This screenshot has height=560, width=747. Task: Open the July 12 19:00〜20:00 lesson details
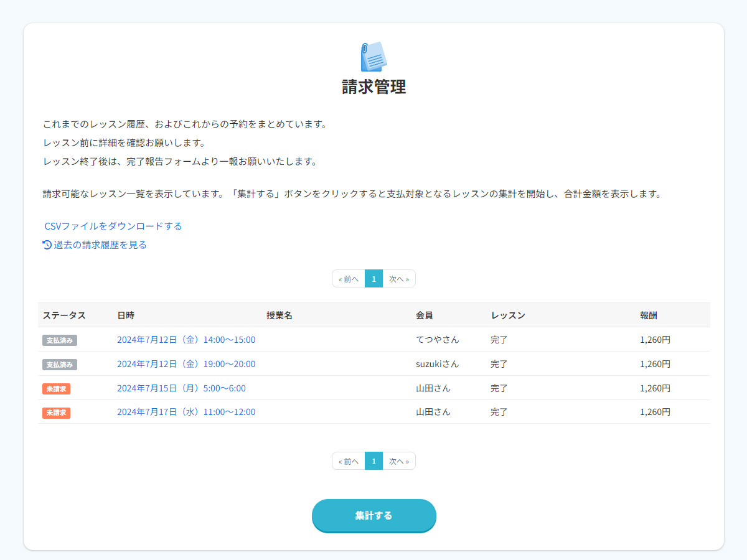(187, 363)
